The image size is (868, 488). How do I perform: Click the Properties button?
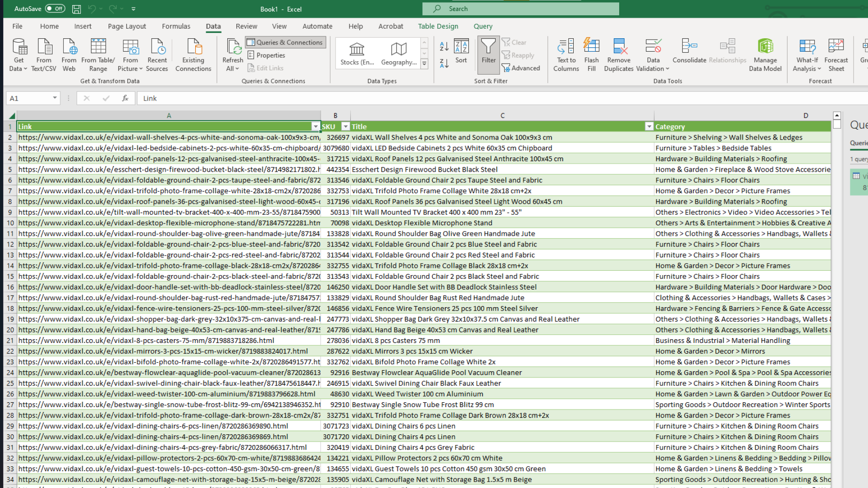tap(266, 55)
